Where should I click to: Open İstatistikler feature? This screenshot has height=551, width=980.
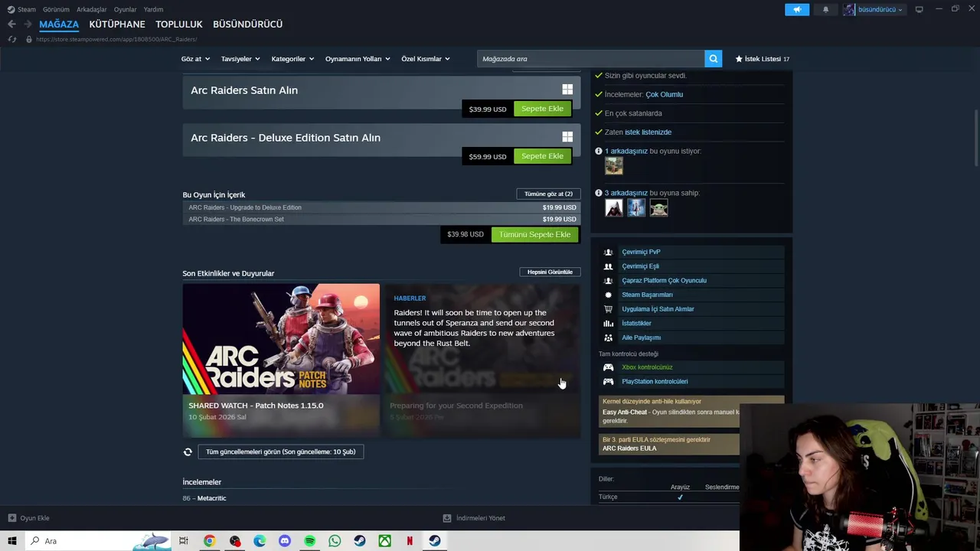point(636,323)
